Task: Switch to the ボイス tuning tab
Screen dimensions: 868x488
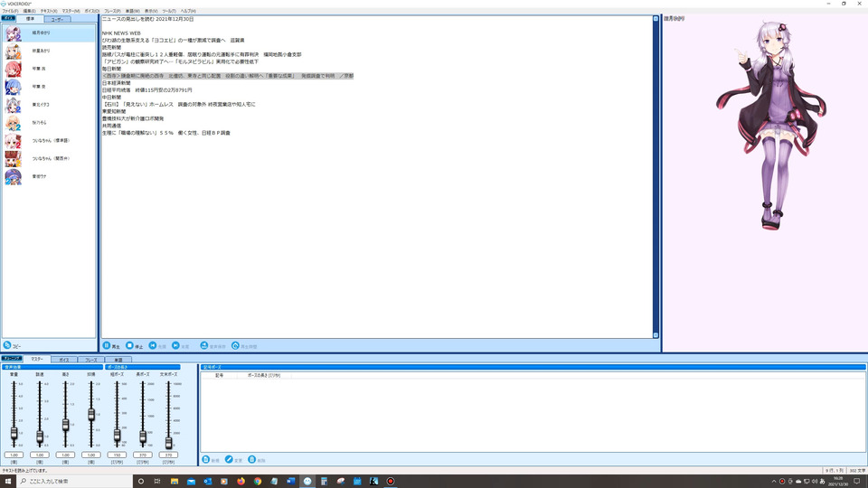Action: [x=64, y=360]
